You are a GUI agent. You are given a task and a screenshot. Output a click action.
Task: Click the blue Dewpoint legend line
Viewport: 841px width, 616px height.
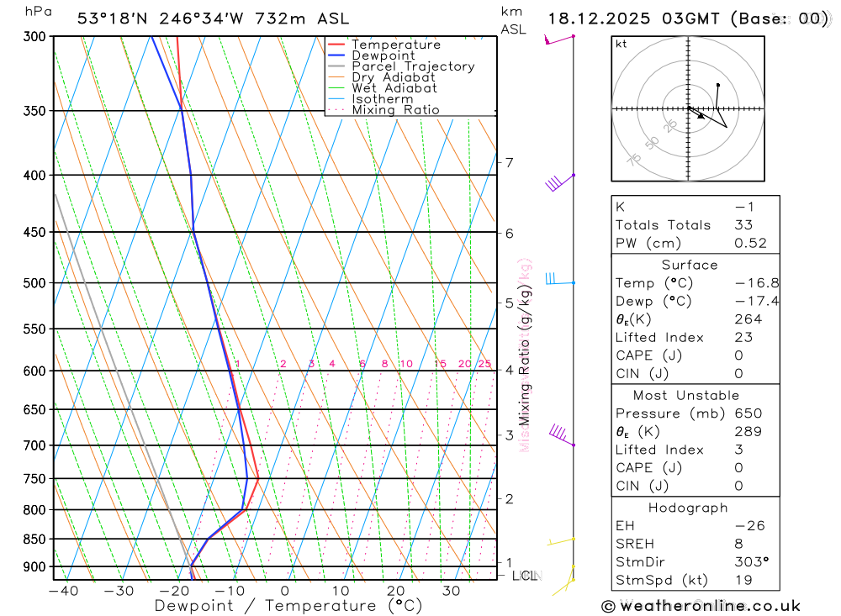click(x=336, y=55)
